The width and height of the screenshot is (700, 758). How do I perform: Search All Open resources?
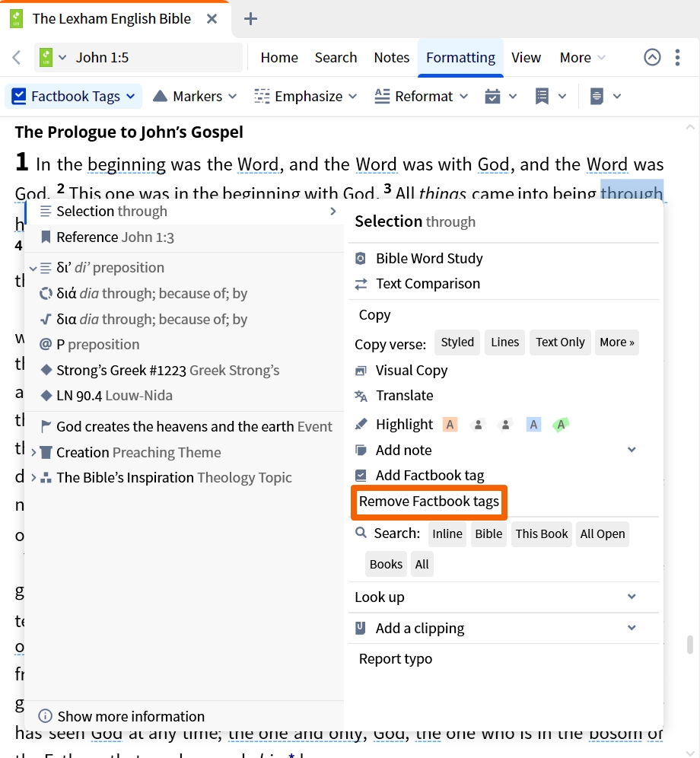(x=603, y=534)
